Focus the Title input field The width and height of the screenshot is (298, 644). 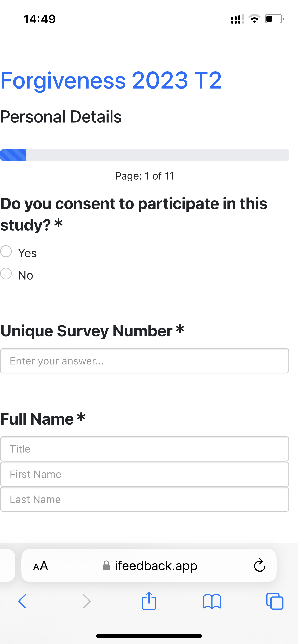[144, 449]
